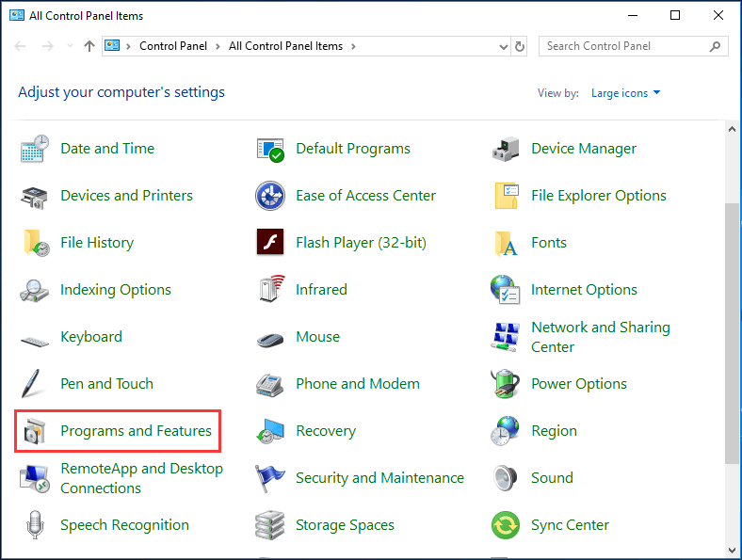Select Control Panel in the breadcrumb path
This screenshot has height=560, width=742.
pyautogui.click(x=171, y=46)
